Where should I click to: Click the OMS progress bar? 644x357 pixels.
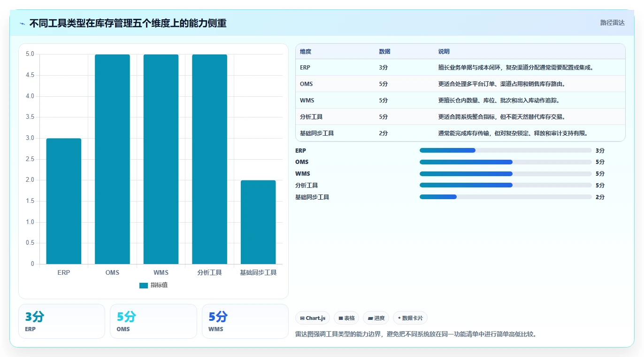[506, 162]
